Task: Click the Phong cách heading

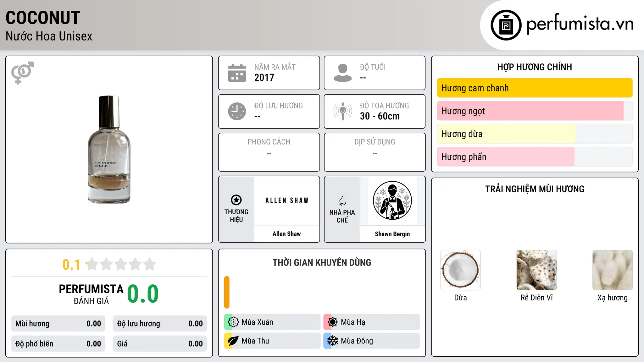Action: click(269, 142)
